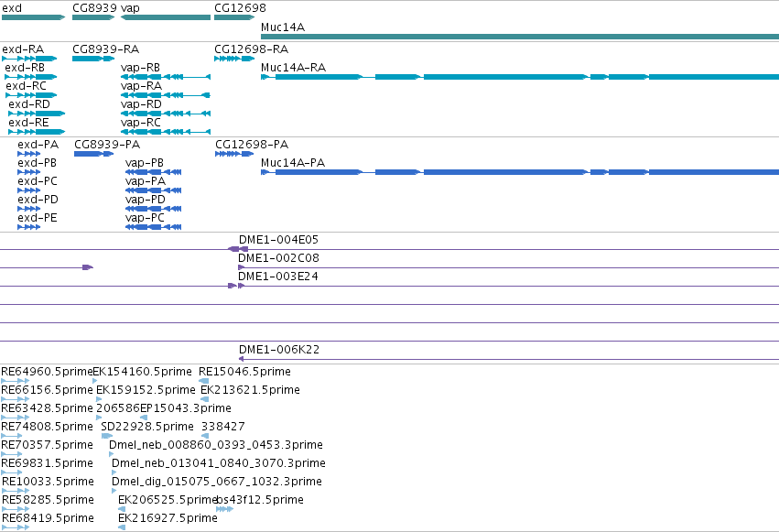Select the vap-RA transcript glyph
The image size is (779, 532).
tap(166, 95)
